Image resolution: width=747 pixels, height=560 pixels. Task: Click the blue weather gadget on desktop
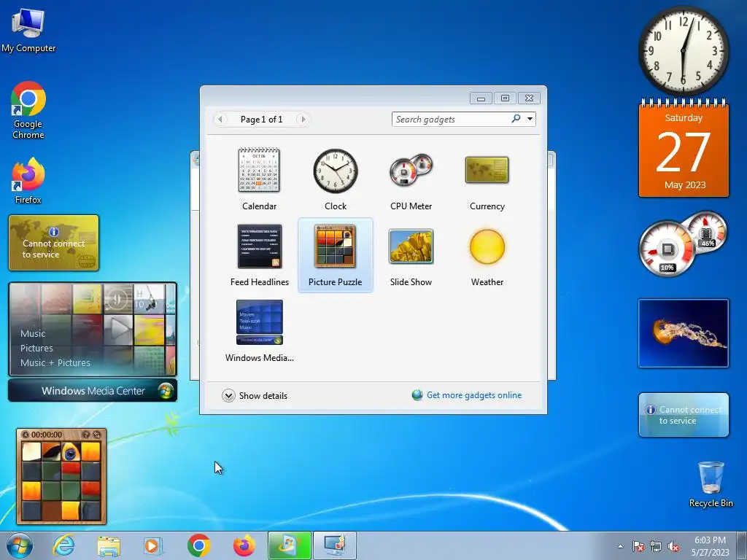point(684,415)
